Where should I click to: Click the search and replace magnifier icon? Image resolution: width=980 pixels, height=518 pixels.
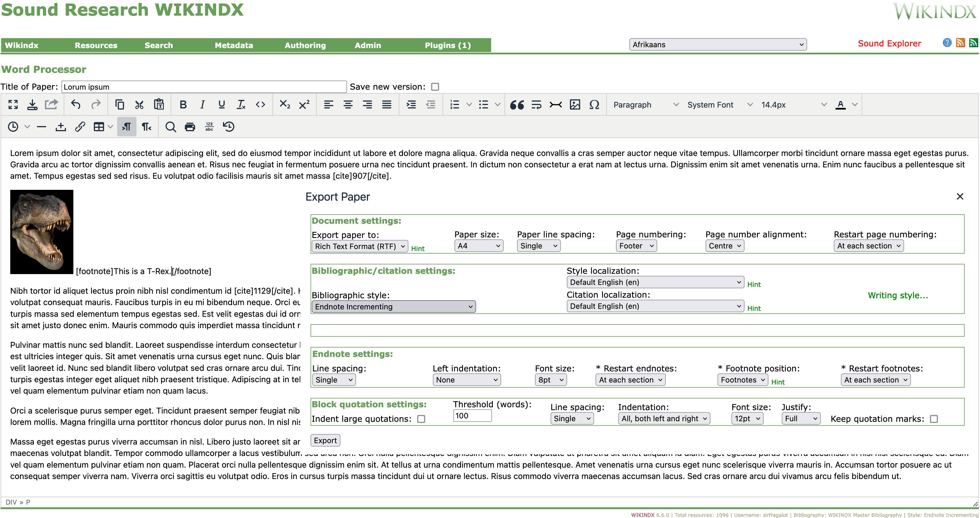[x=170, y=127]
